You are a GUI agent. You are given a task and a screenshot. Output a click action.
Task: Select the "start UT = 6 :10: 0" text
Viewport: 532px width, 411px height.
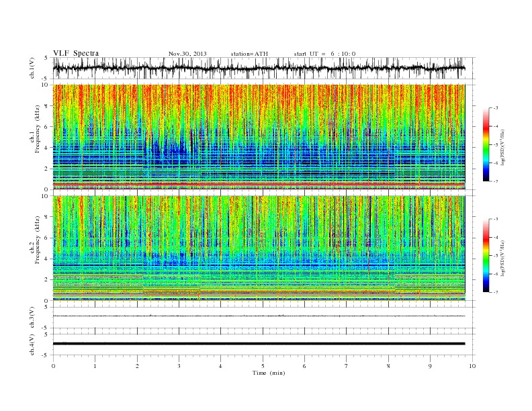click(x=324, y=54)
